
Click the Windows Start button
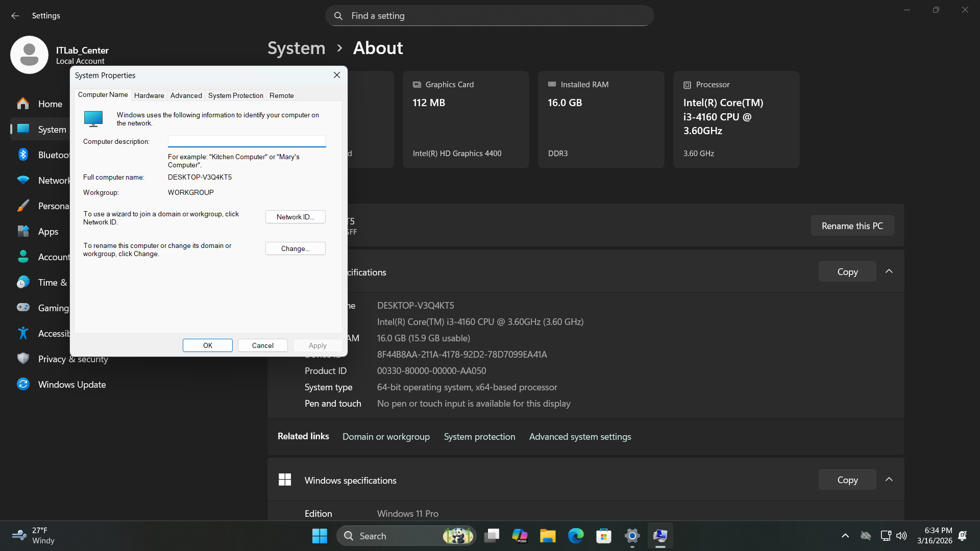point(320,536)
